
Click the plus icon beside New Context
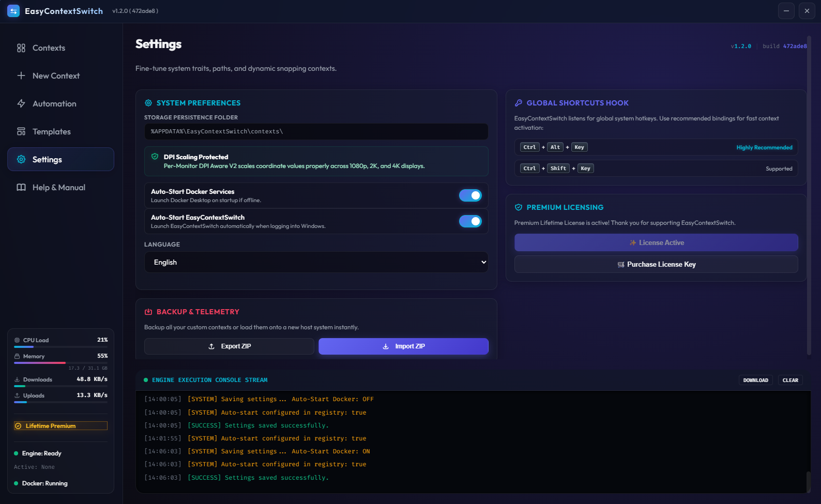point(21,75)
